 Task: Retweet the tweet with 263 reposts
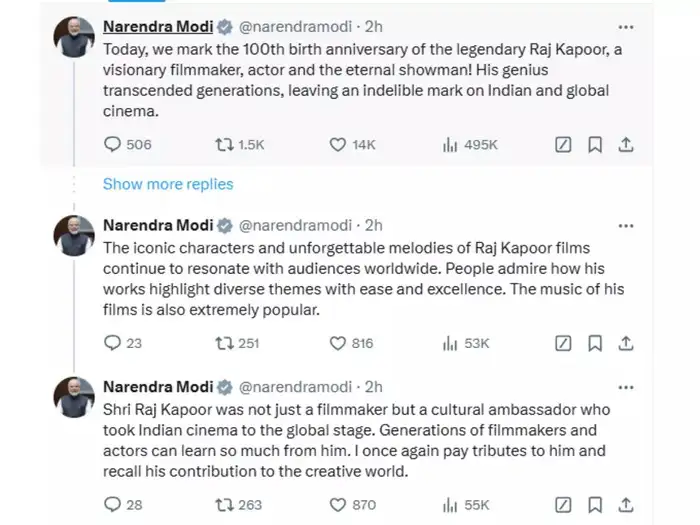click(225, 506)
